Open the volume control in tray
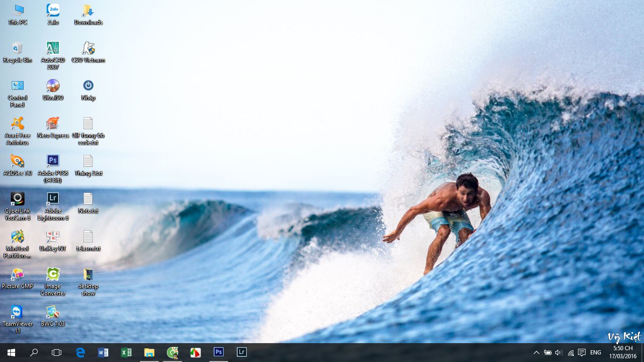This screenshot has height=362, width=644. [x=559, y=353]
